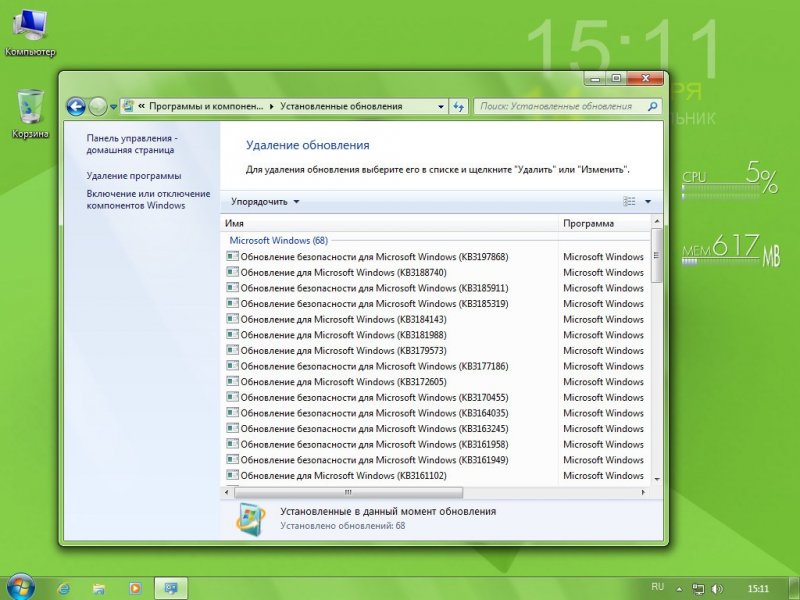Open recent pages arrow next to Forward
This screenshot has width=800, height=600.
113,107
